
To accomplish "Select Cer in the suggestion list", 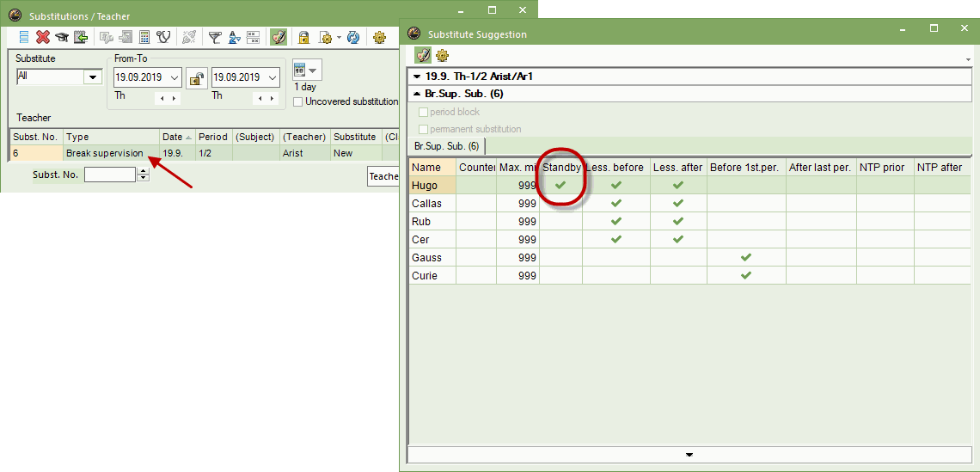I will pos(432,239).
